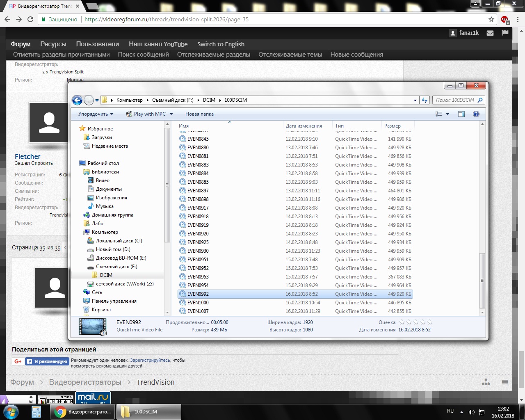This screenshot has width=525, height=420.
Task: Select the EVEN1000 video file
Action: pyautogui.click(x=198, y=303)
